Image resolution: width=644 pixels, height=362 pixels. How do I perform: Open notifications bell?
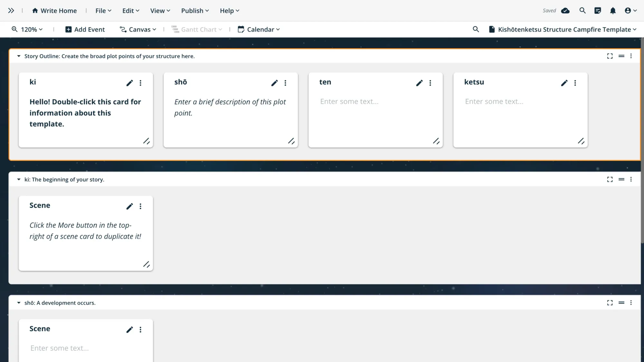tap(613, 11)
